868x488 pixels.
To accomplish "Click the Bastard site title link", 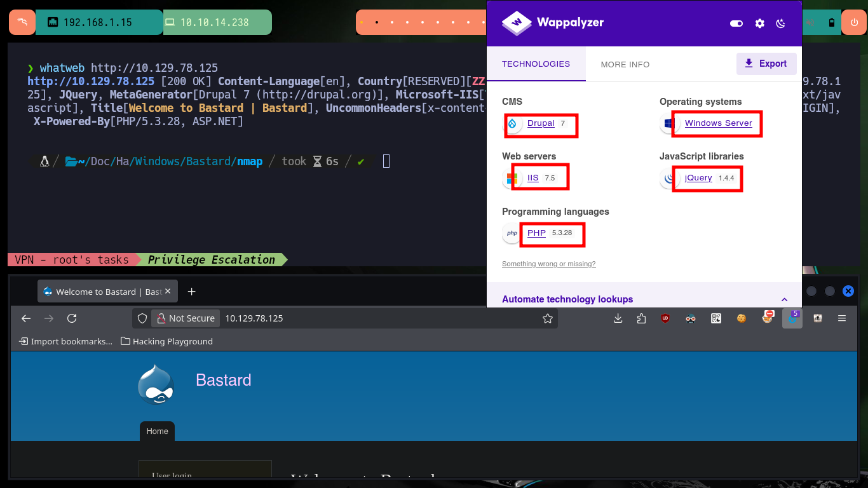I will (x=224, y=380).
